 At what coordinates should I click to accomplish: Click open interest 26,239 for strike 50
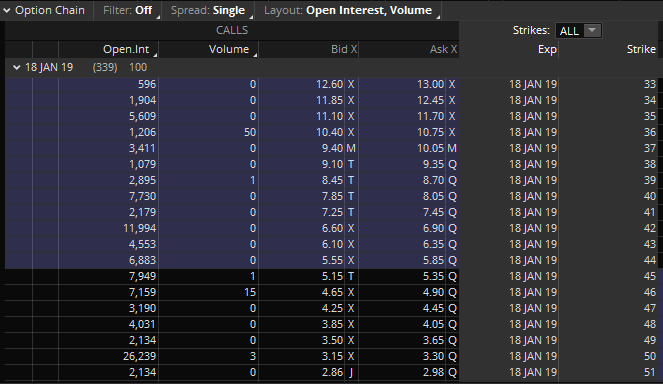pos(140,357)
